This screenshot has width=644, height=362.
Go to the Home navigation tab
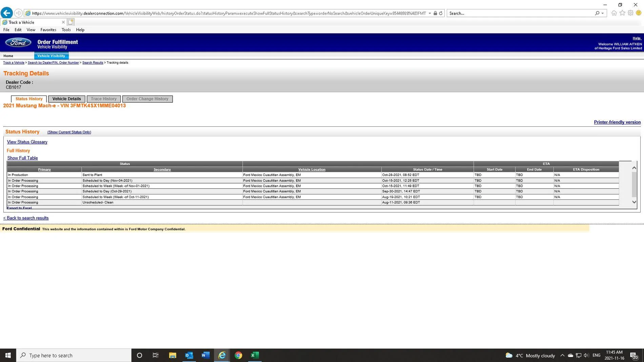(x=8, y=56)
